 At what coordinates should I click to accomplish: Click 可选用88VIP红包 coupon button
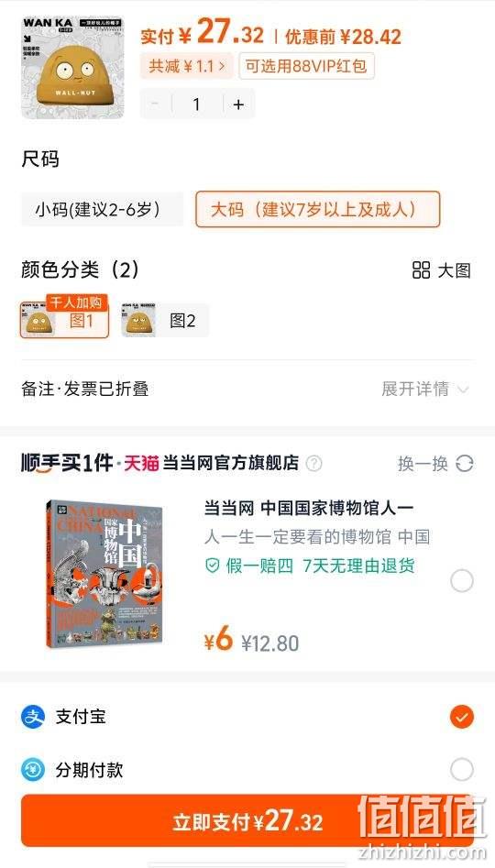click(307, 66)
